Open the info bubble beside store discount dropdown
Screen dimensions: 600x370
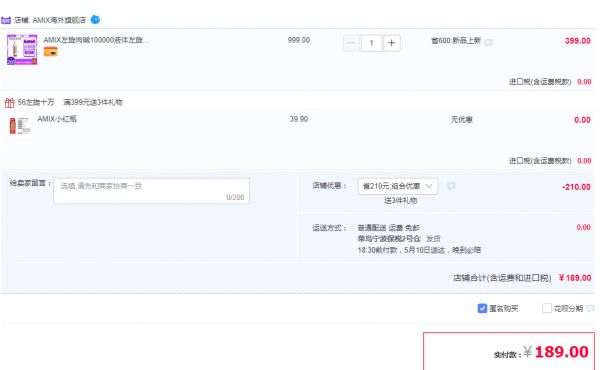click(x=451, y=186)
